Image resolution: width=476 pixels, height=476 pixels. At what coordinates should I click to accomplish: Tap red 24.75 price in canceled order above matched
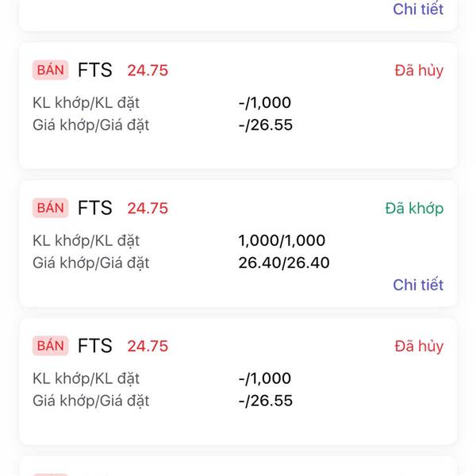pos(148,71)
